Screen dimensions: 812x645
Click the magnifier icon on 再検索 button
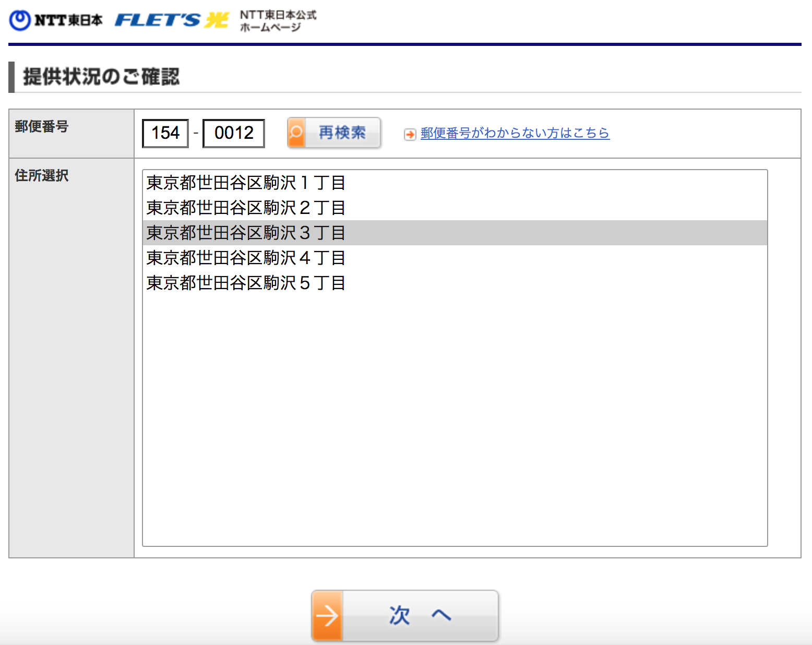tap(296, 133)
